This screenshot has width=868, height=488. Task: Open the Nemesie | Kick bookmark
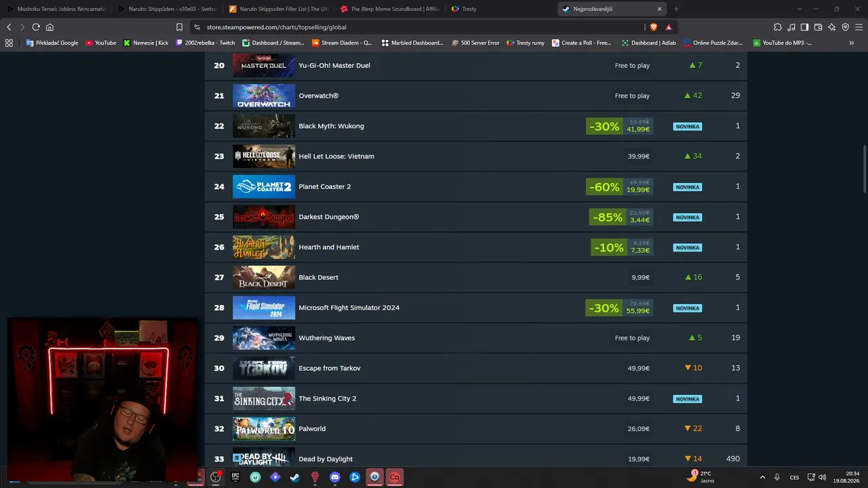146,43
